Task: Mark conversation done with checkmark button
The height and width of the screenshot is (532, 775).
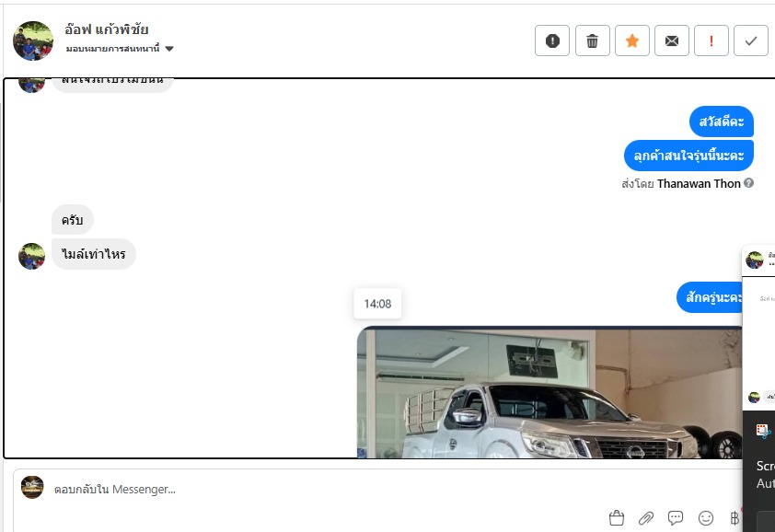Action: pyautogui.click(x=751, y=40)
